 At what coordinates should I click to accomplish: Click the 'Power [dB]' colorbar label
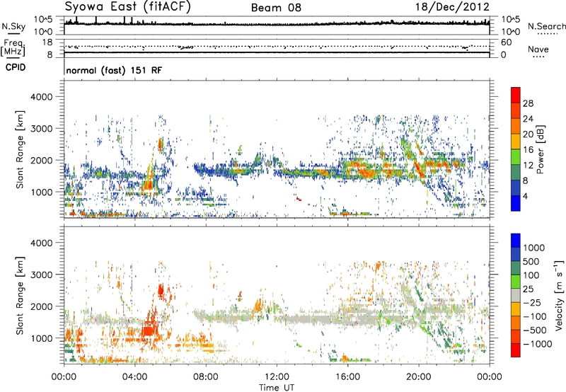540,149
